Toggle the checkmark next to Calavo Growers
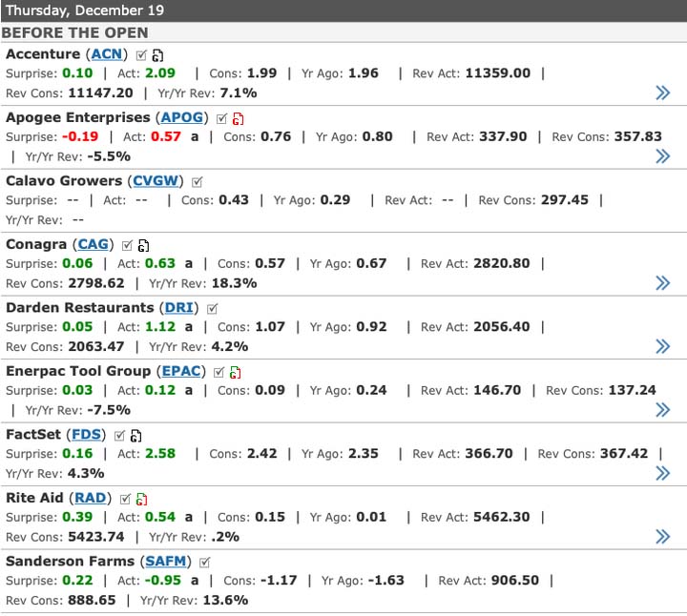This screenshot has width=687, height=616. 198,181
